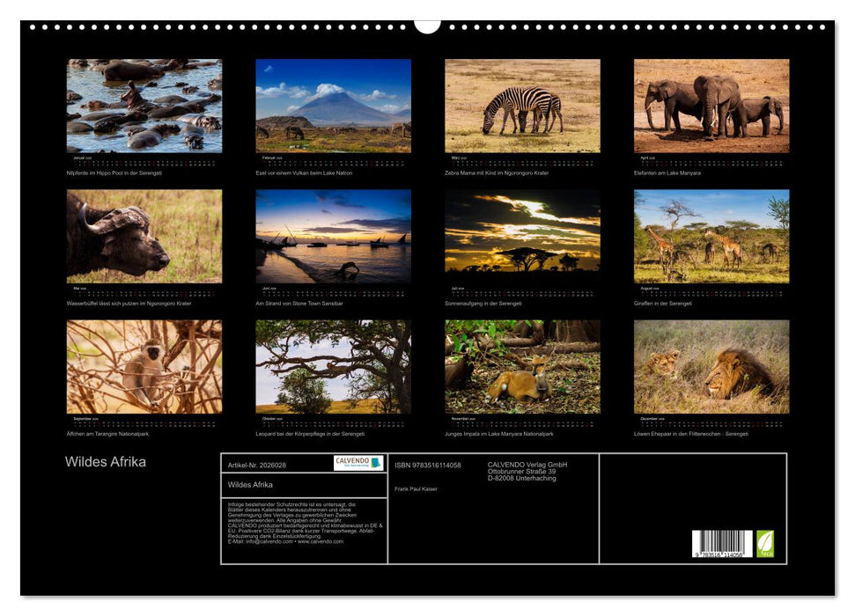This screenshot has width=855, height=616.
Task: Click the Wildes Afrika title text
Action: click(105, 458)
